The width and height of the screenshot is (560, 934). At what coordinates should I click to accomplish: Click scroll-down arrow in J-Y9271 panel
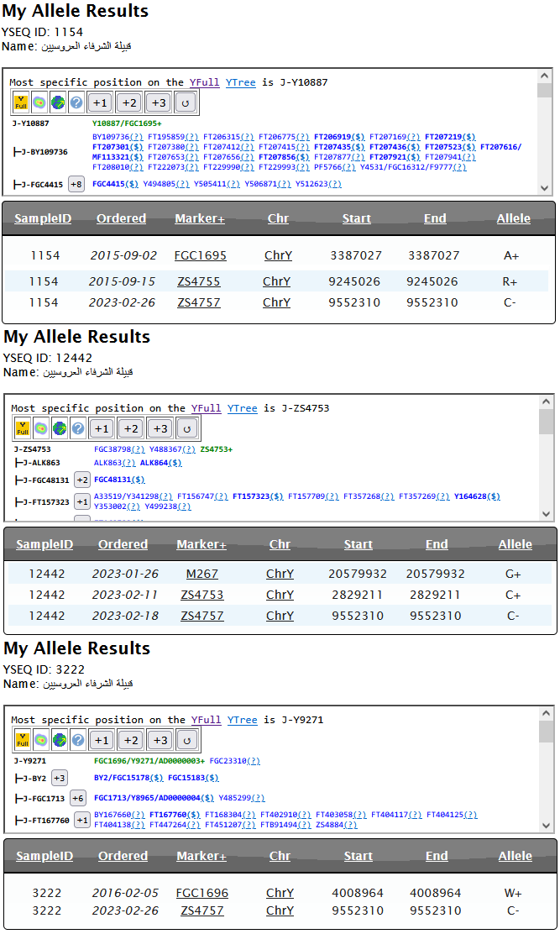[x=547, y=826]
